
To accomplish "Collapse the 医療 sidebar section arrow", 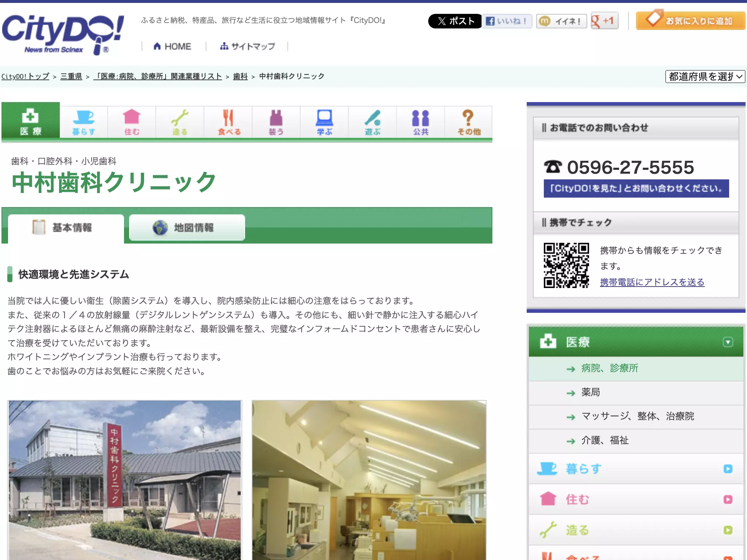I will [728, 342].
